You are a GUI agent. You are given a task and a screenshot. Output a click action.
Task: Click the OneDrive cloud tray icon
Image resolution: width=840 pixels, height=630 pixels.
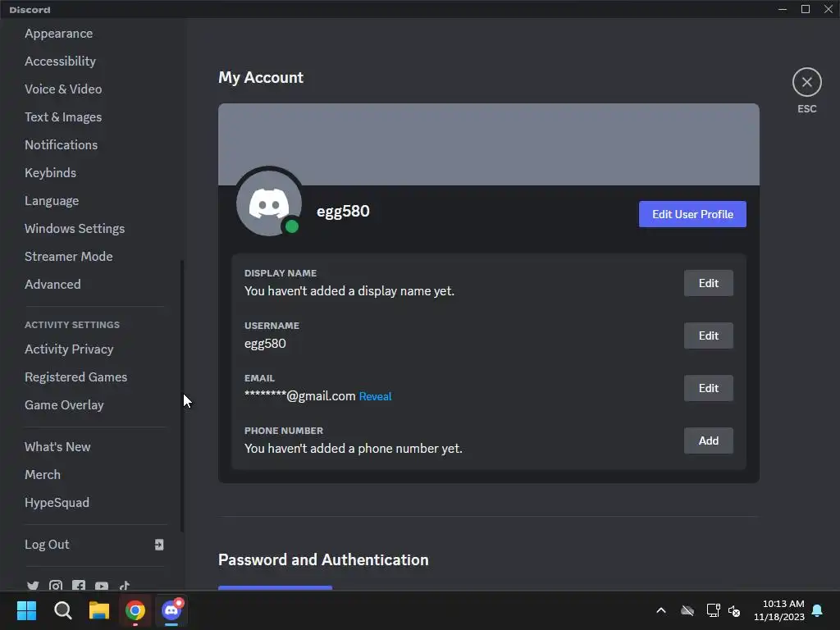(x=687, y=610)
